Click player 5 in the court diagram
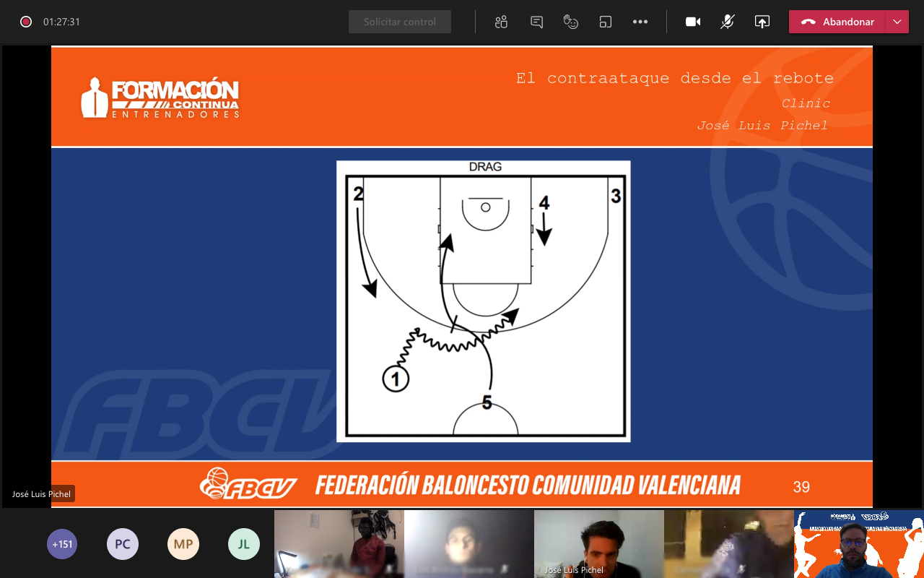Image resolution: width=924 pixels, height=578 pixels. tap(487, 403)
